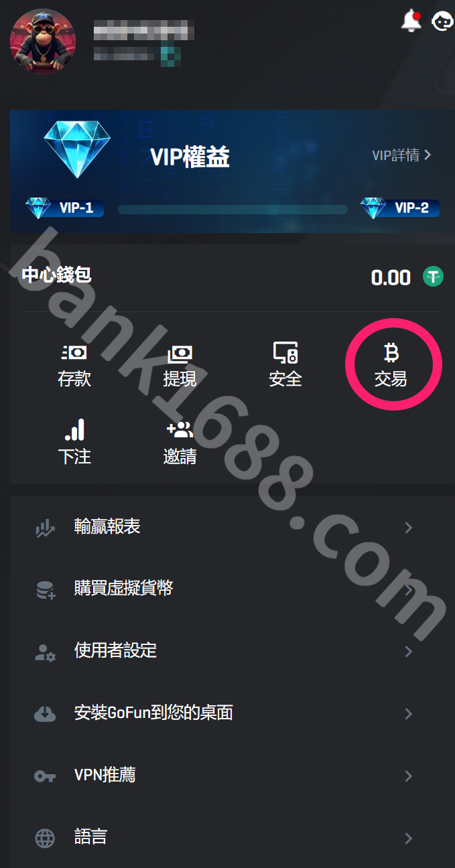The height and width of the screenshot is (868, 455).
Task: Click the USDT Tether currency icon
Action: coord(433,277)
